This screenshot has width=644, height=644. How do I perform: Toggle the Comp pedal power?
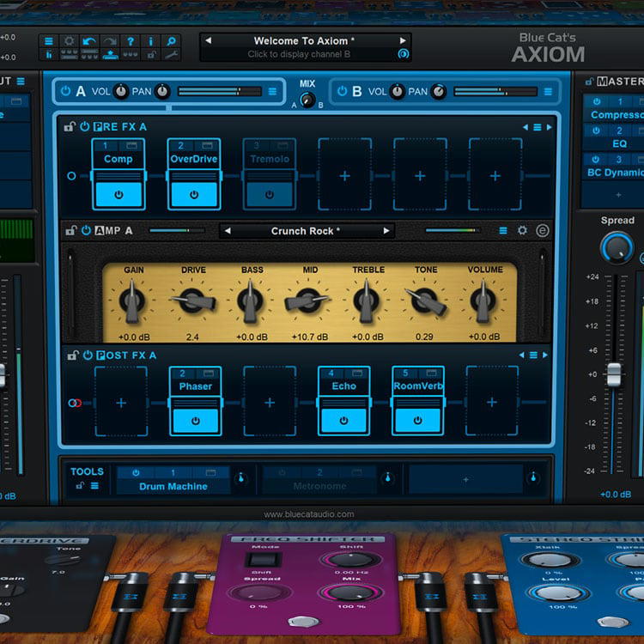[x=118, y=194]
